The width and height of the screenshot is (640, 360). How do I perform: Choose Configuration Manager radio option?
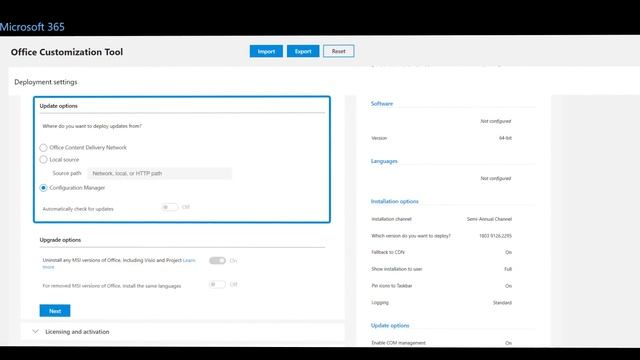(43, 188)
